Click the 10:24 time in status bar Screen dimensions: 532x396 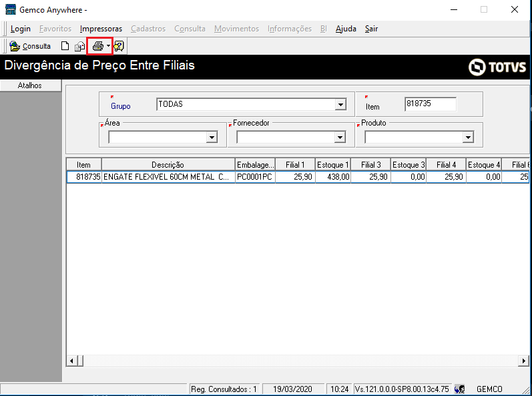[339, 389]
